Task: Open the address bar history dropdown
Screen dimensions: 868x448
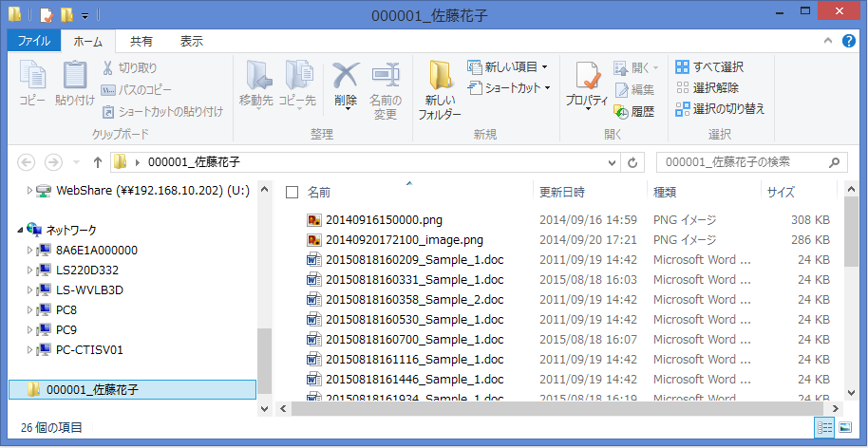Action: tap(613, 162)
